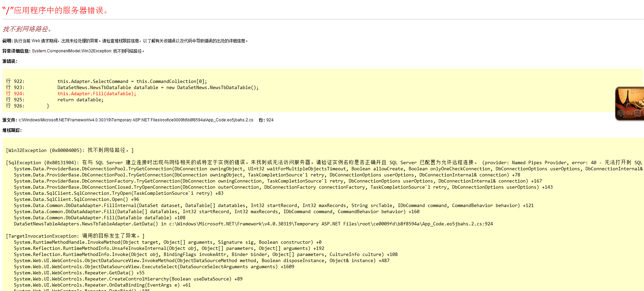Click the 异常详细信息 label
644x291 pixels.
tap(16, 51)
